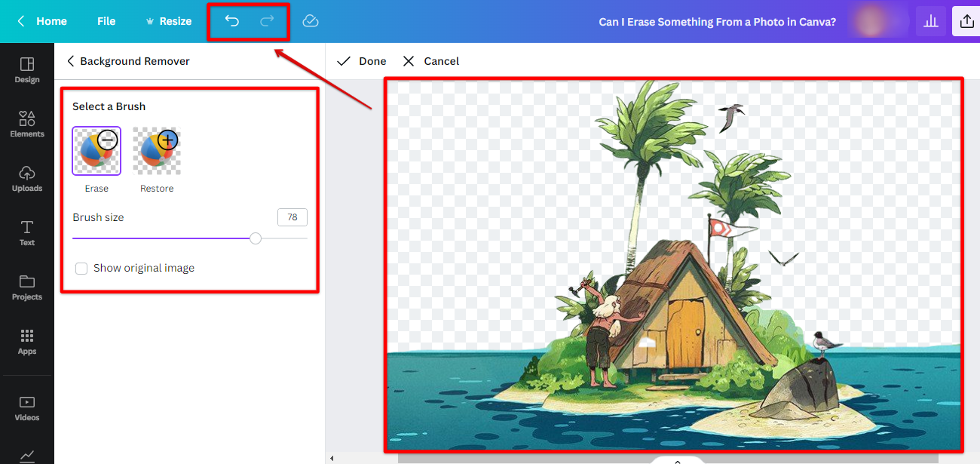The height and width of the screenshot is (464, 980).
Task: Select the Restore brush
Action: point(156,149)
